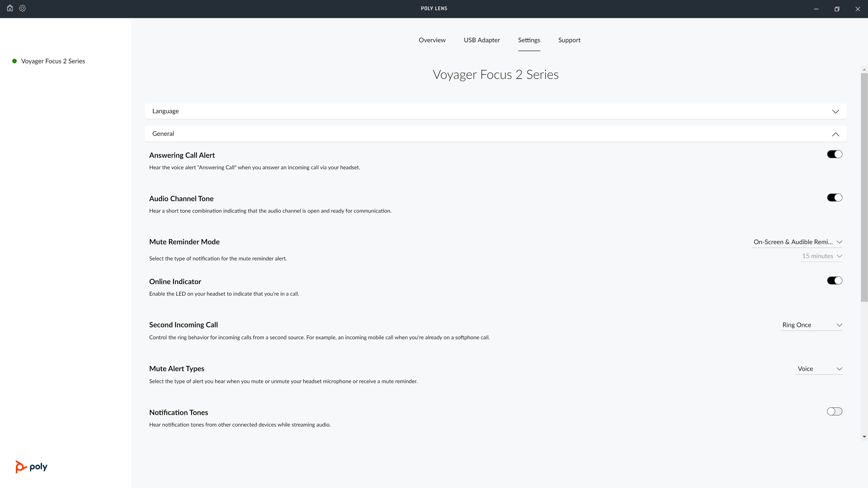Enable Notification Tones switch

[834, 411]
